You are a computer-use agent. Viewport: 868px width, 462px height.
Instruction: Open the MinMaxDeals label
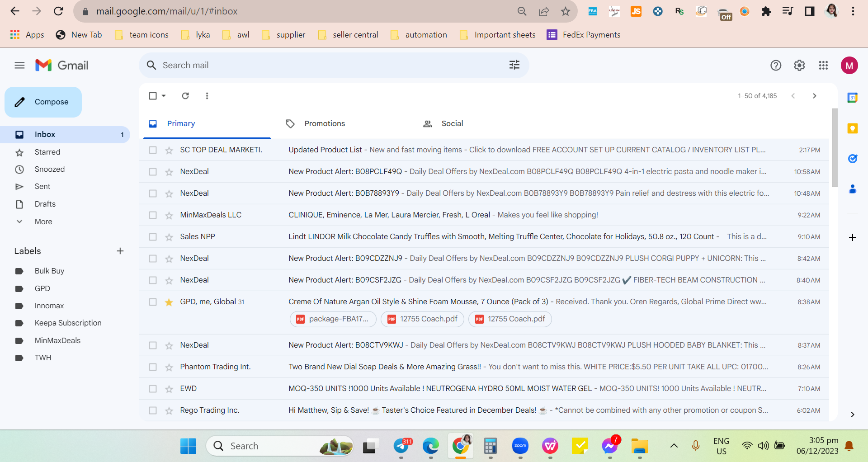(57, 341)
